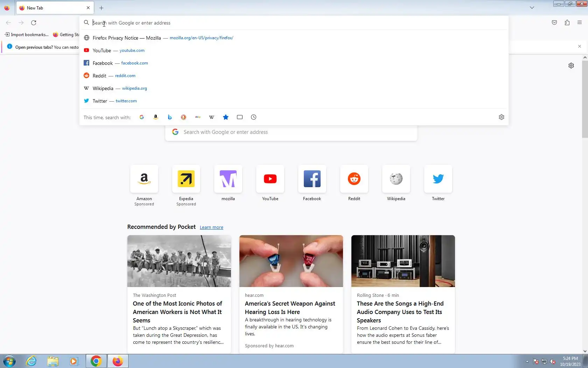Open the Extensions puzzle icon

(567, 23)
